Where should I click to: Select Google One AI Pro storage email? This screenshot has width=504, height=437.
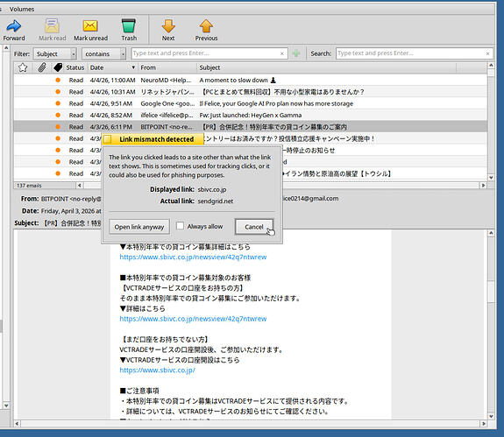pyautogui.click(x=251, y=103)
